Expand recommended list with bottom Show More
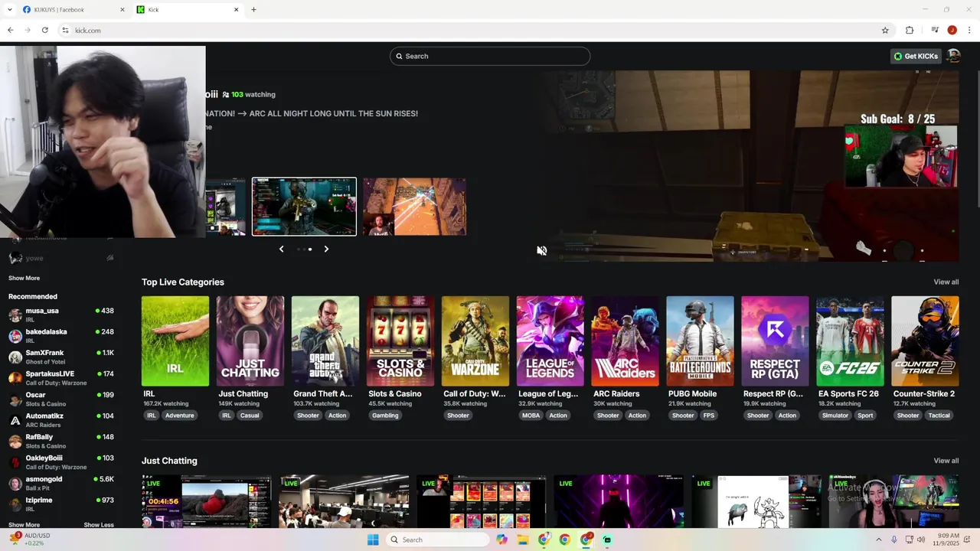This screenshot has width=980, height=551. (24, 525)
